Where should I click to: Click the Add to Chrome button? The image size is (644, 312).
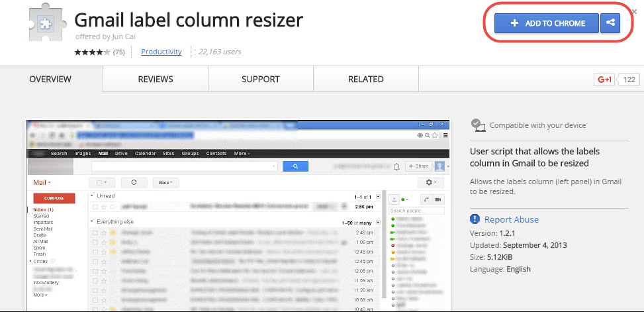[547, 23]
